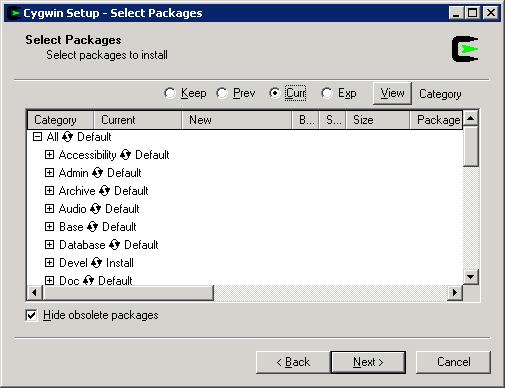Click the Default label on Archive row

[131, 191]
